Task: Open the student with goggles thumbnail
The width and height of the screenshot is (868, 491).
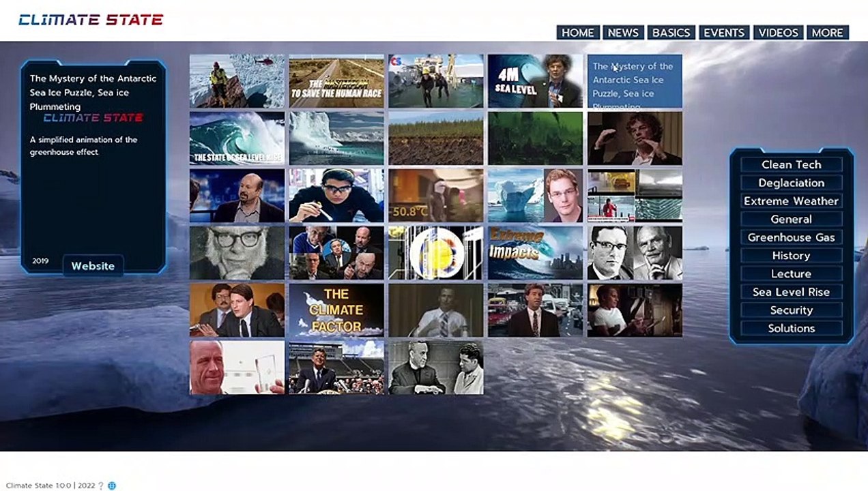Action: coord(336,196)
